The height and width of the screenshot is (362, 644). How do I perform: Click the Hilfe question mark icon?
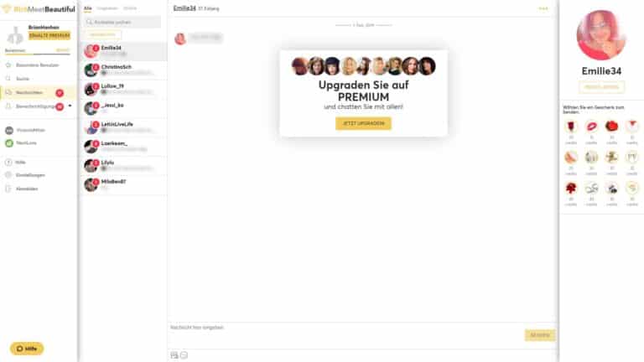click(8, 162)
